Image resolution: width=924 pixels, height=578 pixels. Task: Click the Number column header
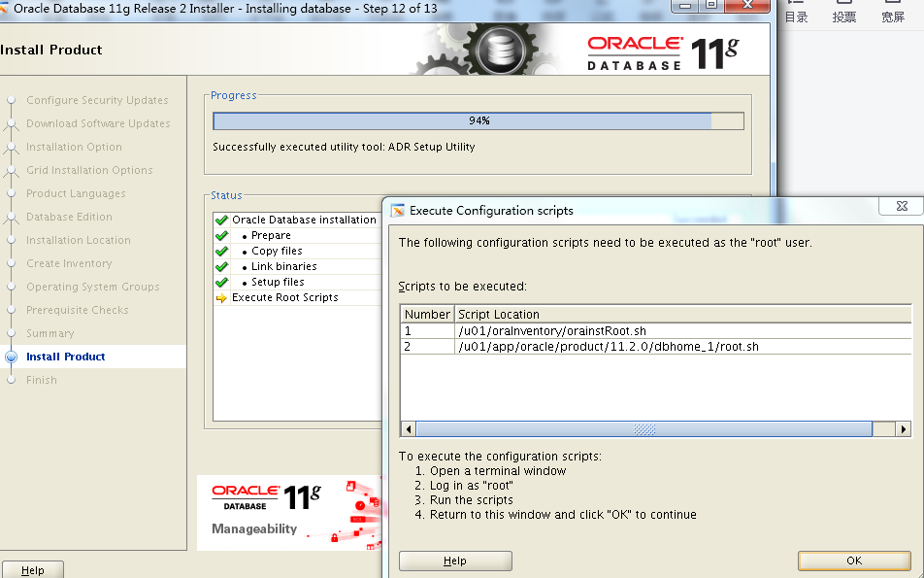point(427,315)
